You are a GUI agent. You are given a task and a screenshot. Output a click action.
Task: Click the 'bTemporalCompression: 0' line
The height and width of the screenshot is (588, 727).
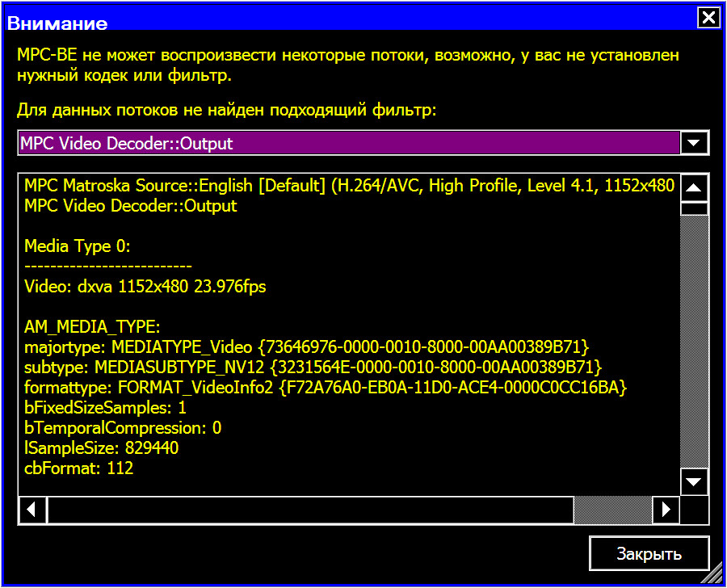tap(123, 427)
